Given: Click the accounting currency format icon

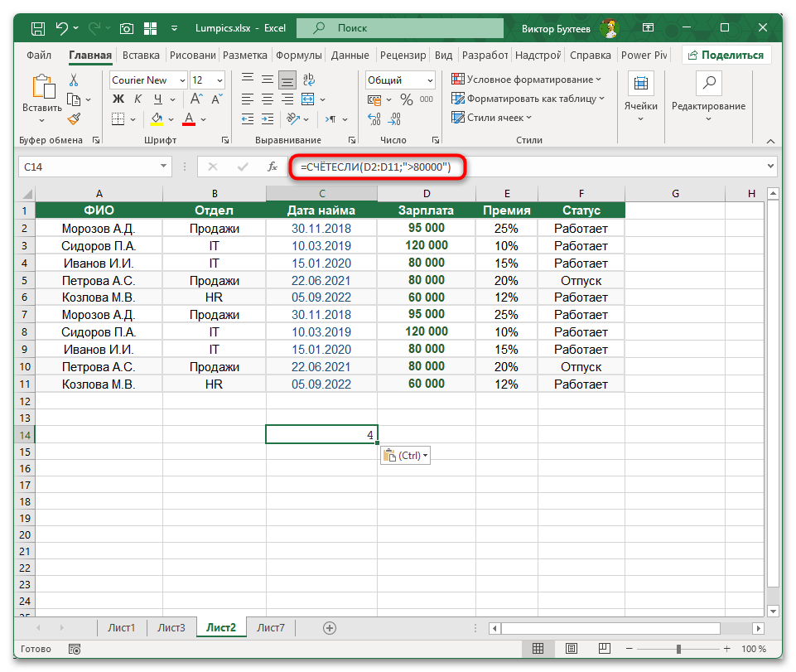Looking at the screenshot, I should pos(374,99).
